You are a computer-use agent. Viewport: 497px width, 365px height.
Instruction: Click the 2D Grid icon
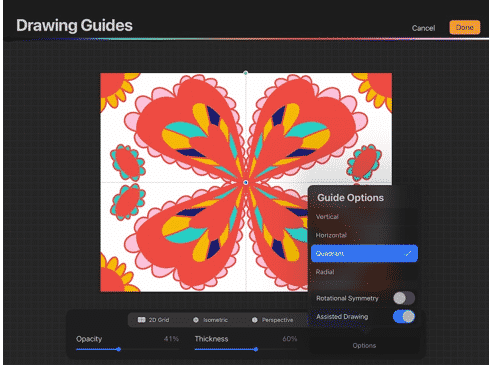point(141,320)
